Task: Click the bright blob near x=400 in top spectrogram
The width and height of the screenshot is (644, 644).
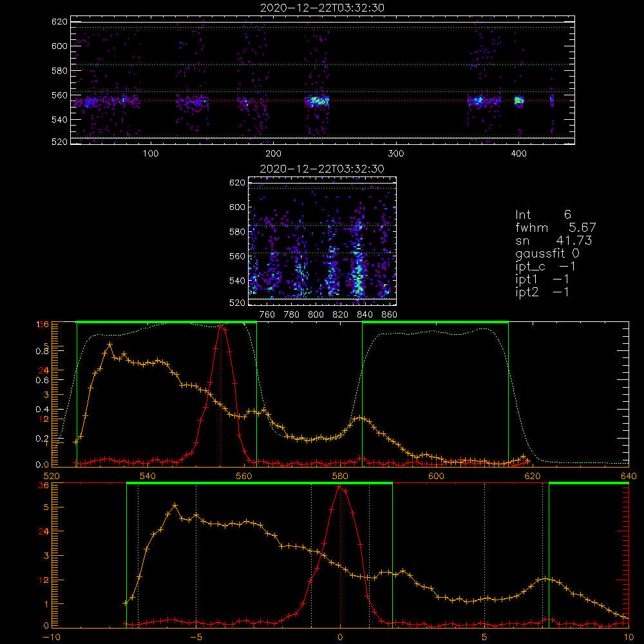Action: point(519,100)
